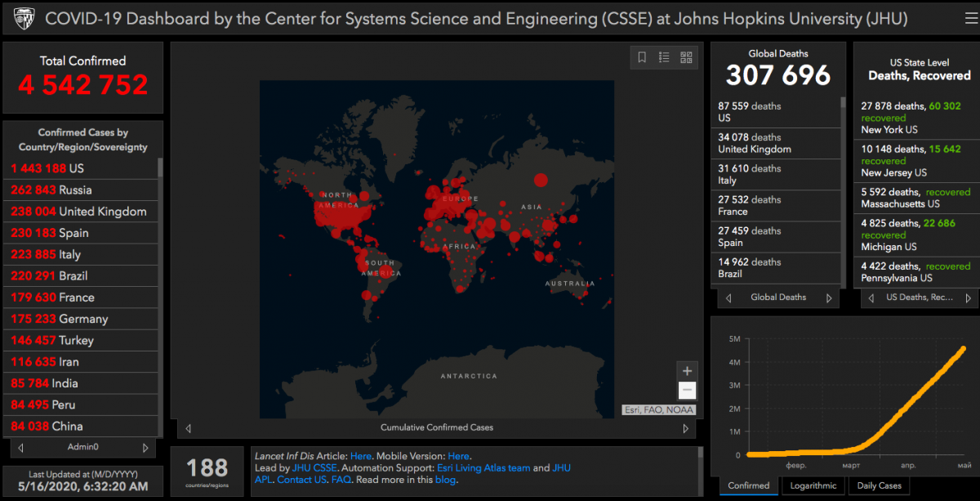Select Iran in confirmed cases list

[x=80, y=361]
